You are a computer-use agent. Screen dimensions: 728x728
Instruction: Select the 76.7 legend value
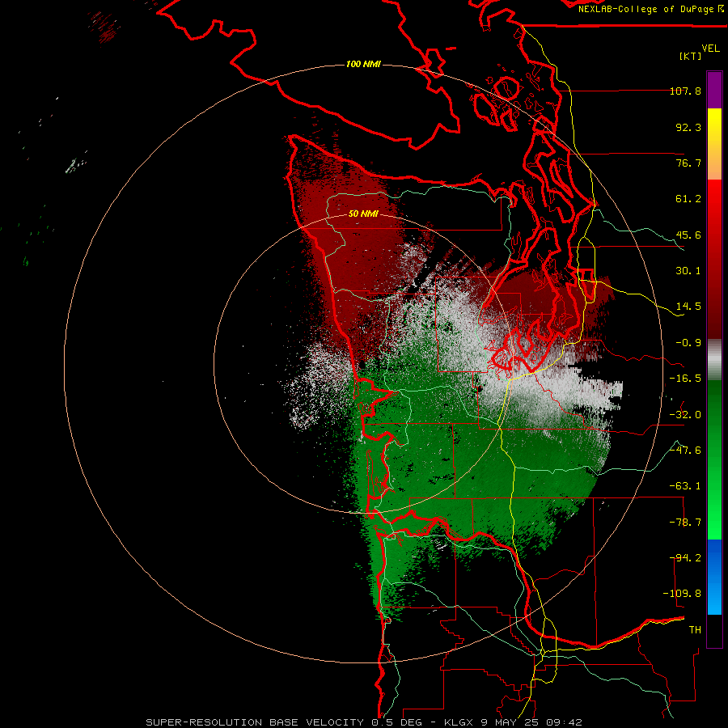pos(688,163)
